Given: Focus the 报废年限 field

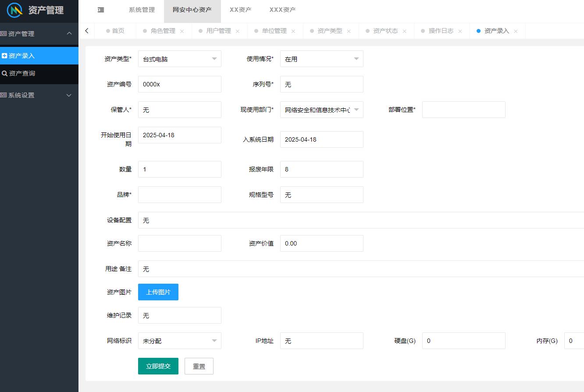Looking at the screenshot, I should [322, 169].
